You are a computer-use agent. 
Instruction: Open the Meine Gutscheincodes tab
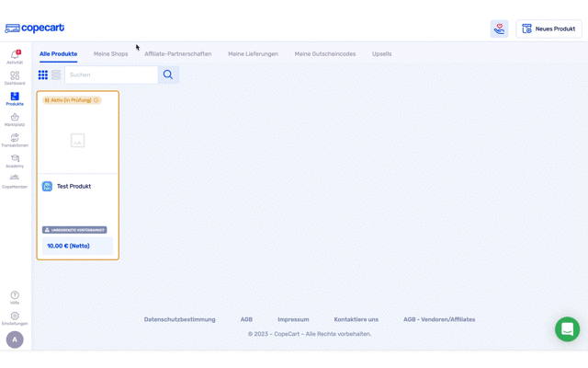pyautogui.click(x=324, y=54)
